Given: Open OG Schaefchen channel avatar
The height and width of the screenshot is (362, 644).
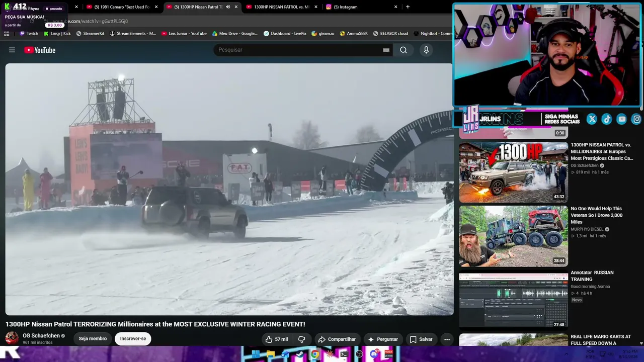Looking at the screenshot, I should (12, 338).
